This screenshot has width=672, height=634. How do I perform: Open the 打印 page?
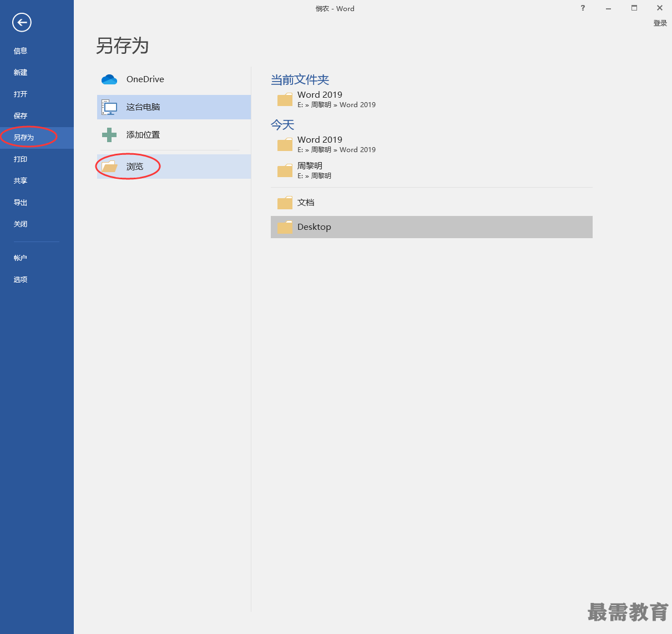(37, 159)
